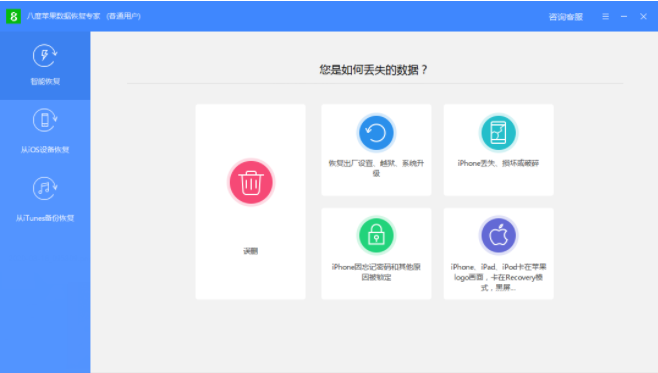Click 咨询客服 customer service link
This screenshot has height=373, width=658.
tap(566, 17)
